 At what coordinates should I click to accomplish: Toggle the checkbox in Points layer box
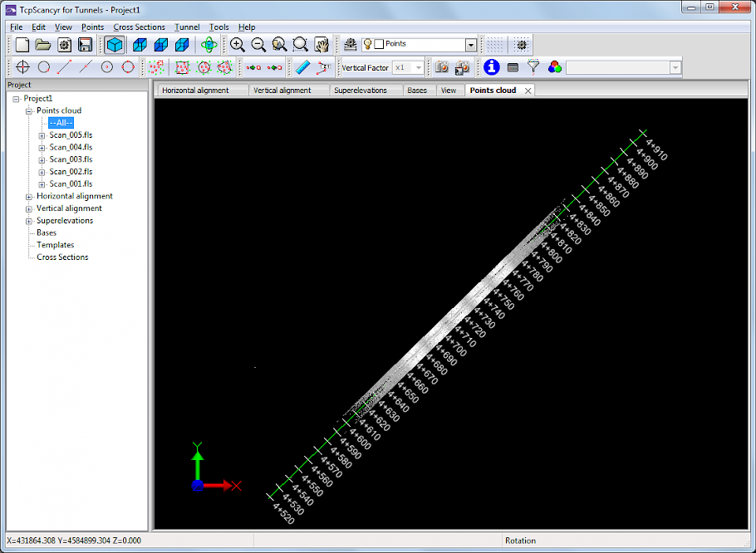(x=379, y=44)
